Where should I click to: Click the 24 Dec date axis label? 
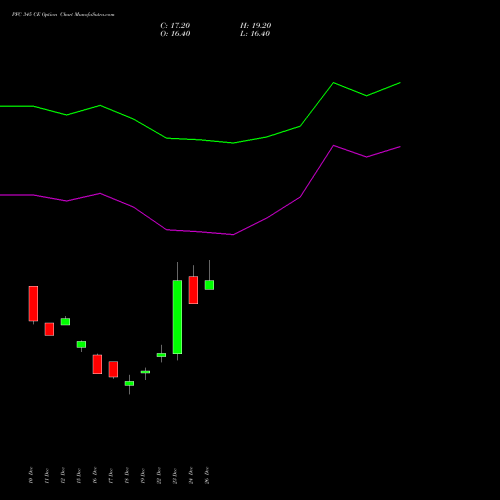tap(191, 475)
